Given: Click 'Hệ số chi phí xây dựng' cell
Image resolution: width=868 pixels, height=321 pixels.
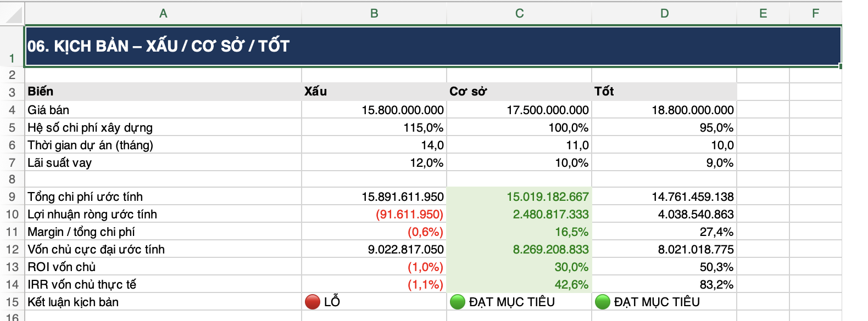Looking at the screenshot, I should (x=163, y=127).
